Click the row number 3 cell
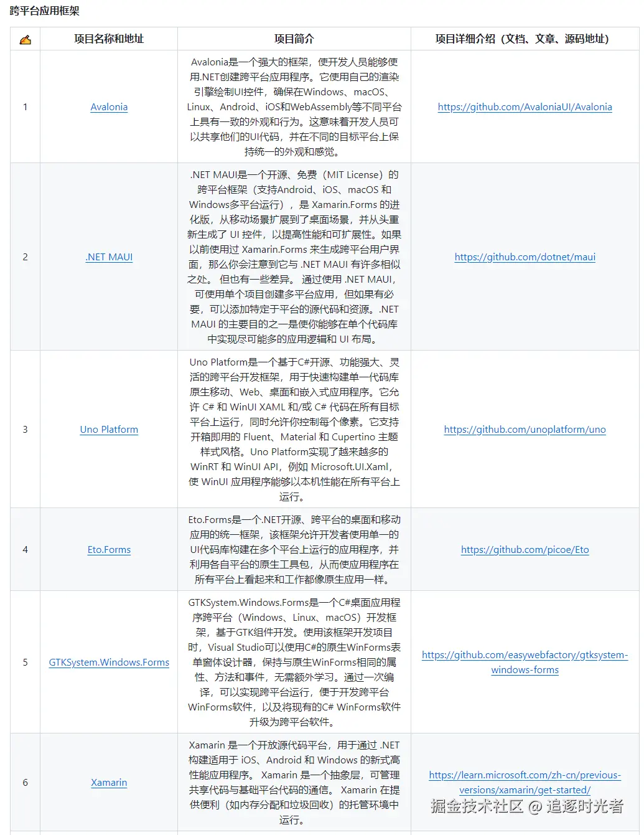Screen dimensions: 644x835 pos(25,430)
